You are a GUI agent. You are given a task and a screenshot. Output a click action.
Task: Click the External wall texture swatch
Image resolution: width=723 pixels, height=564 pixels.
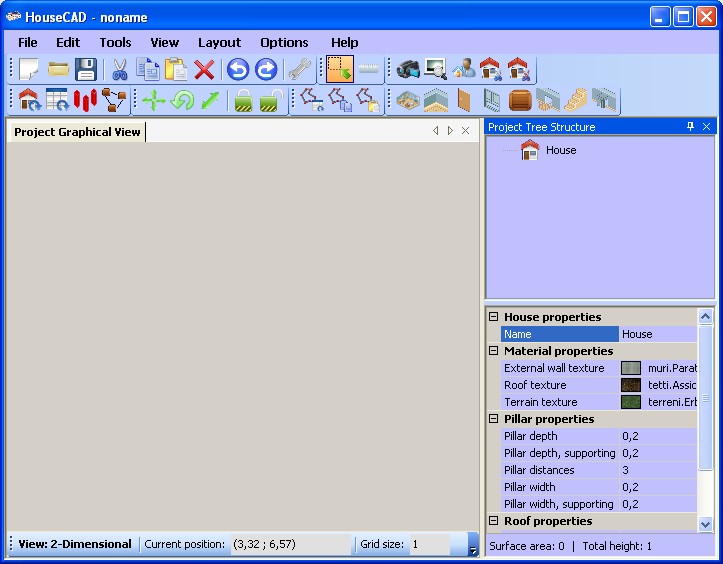(631, 368)
